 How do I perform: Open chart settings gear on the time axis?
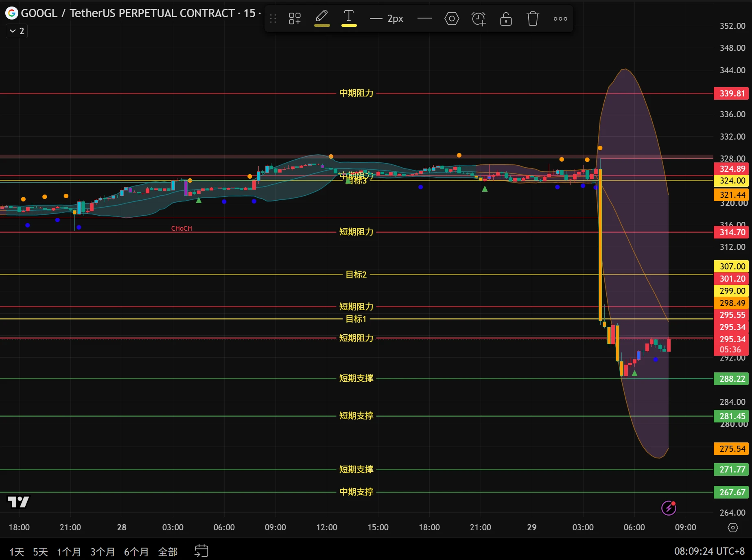pyautogui.click(x=732, y=527)
